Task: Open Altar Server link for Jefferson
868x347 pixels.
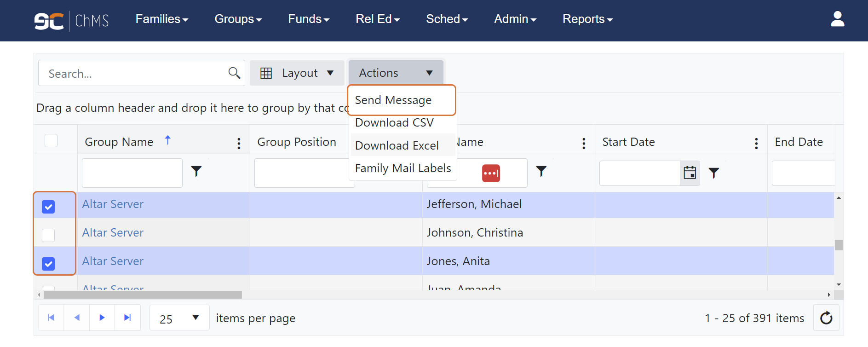Action: coord(113,204)
